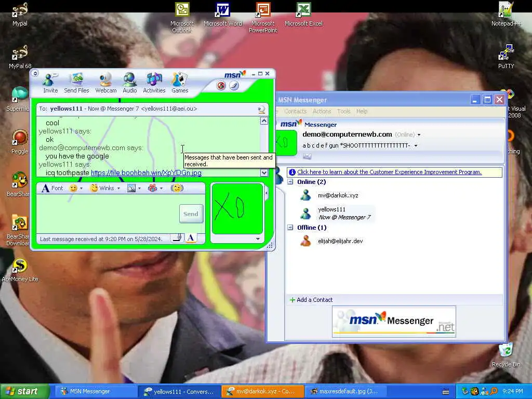The height and width of the screenshot is (399, 532).
Task: Select contact yellows111 in contact list
Action: coord(338,214)
